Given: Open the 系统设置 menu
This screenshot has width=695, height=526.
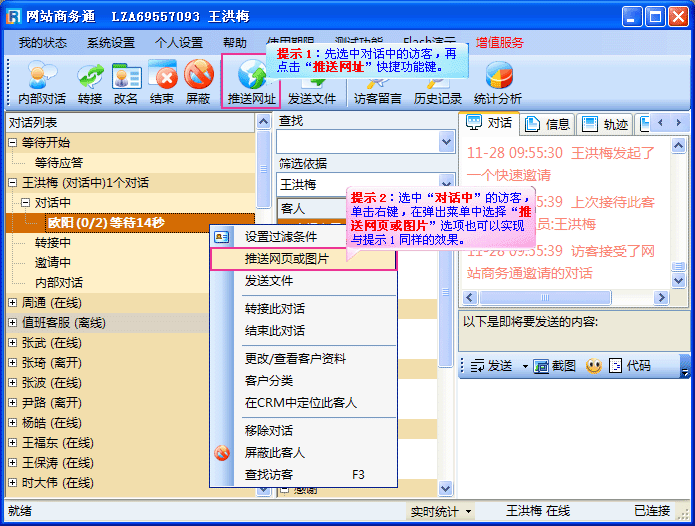Looking at the screenshot, I should coord(110,43).
